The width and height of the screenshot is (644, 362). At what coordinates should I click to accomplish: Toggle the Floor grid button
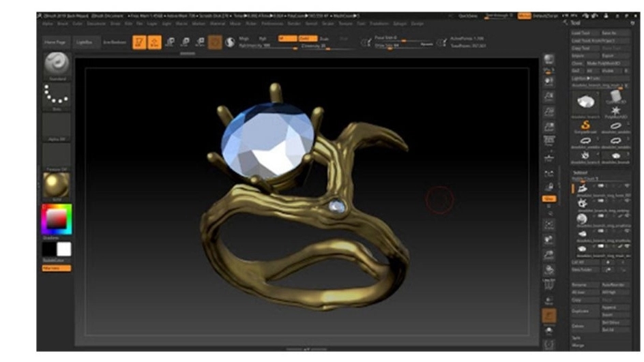[548, 157]
